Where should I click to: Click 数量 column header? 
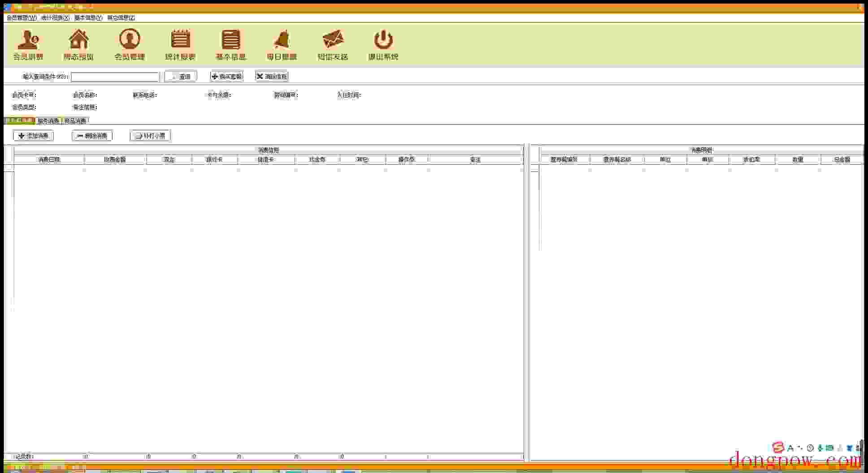pyautogui.click(x=798, y=159)
